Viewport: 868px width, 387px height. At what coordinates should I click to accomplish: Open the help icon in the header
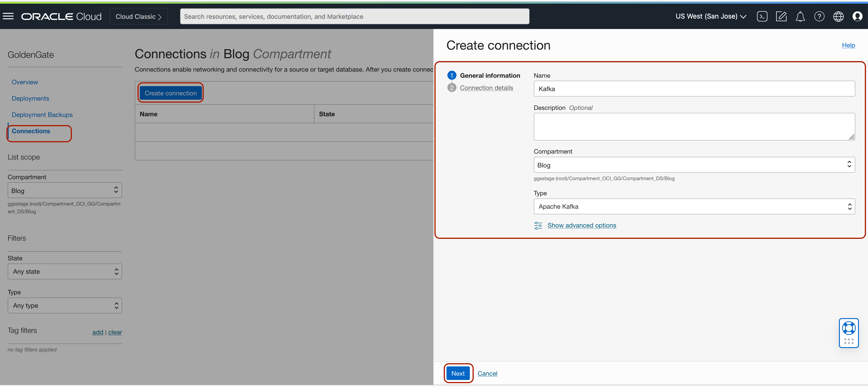click(819, 16)
